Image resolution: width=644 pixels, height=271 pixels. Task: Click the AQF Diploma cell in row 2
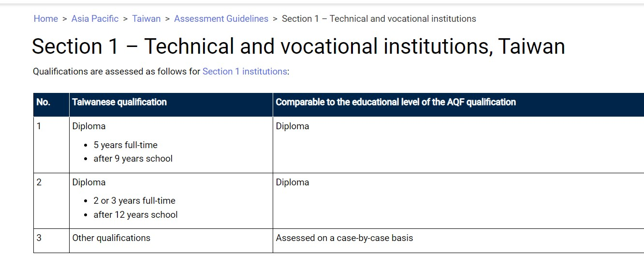tap(458, 201)
